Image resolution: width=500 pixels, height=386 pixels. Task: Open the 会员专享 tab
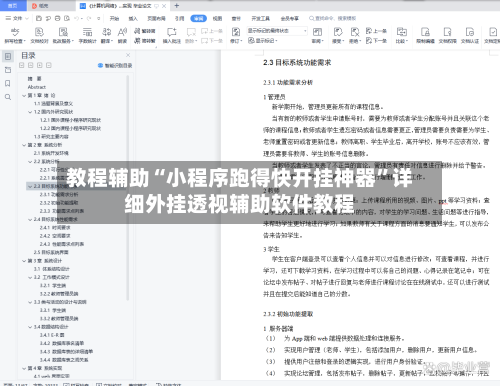tap(289, 18)
